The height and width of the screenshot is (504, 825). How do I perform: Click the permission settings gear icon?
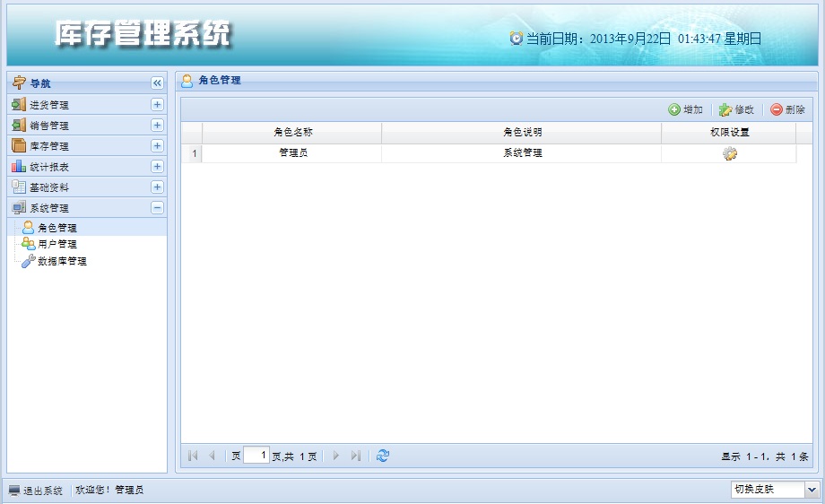pyautogui.click(x=729, y=153)
